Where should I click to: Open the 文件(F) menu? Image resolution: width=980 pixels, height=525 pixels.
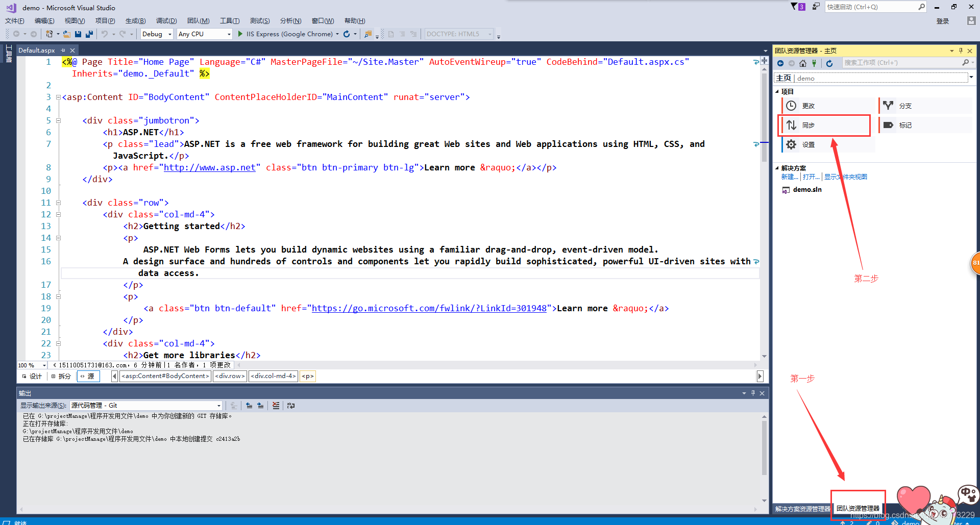15,21
